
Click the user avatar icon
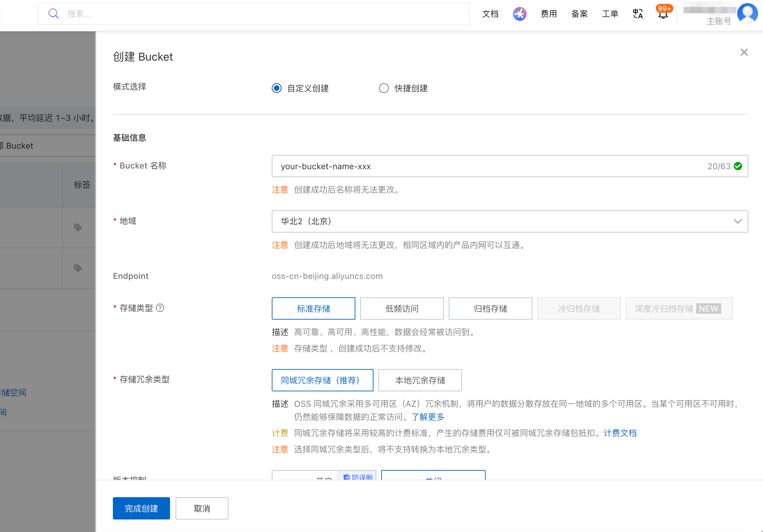747,13
